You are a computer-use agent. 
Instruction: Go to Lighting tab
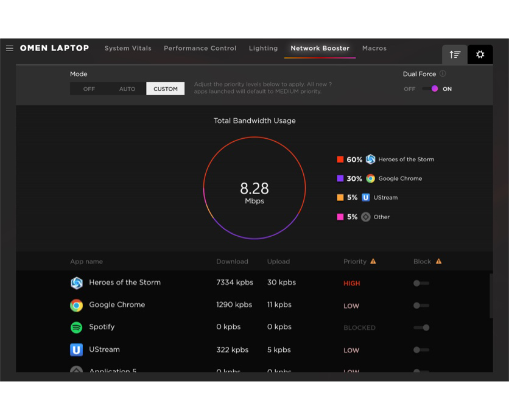[263, 48]
